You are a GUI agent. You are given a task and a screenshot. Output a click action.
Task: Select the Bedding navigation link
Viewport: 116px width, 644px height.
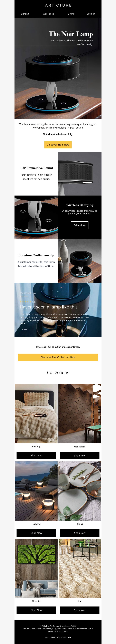pos(91,14)
